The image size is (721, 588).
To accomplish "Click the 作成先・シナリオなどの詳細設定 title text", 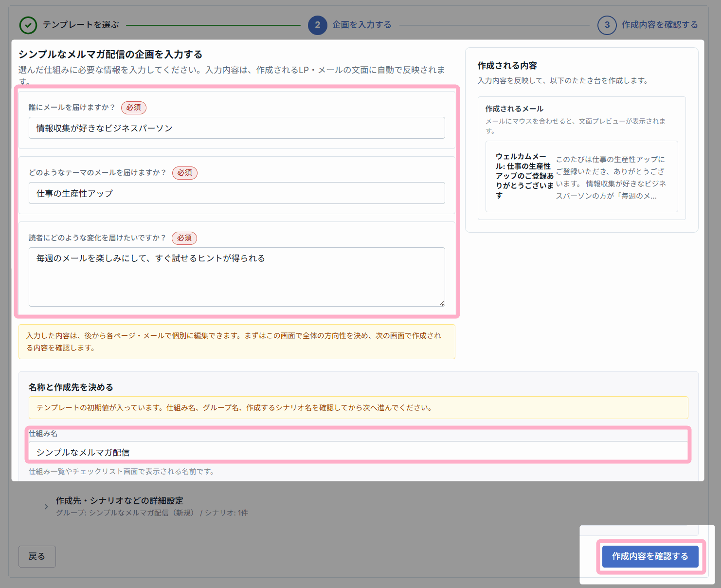I will 120,500.
